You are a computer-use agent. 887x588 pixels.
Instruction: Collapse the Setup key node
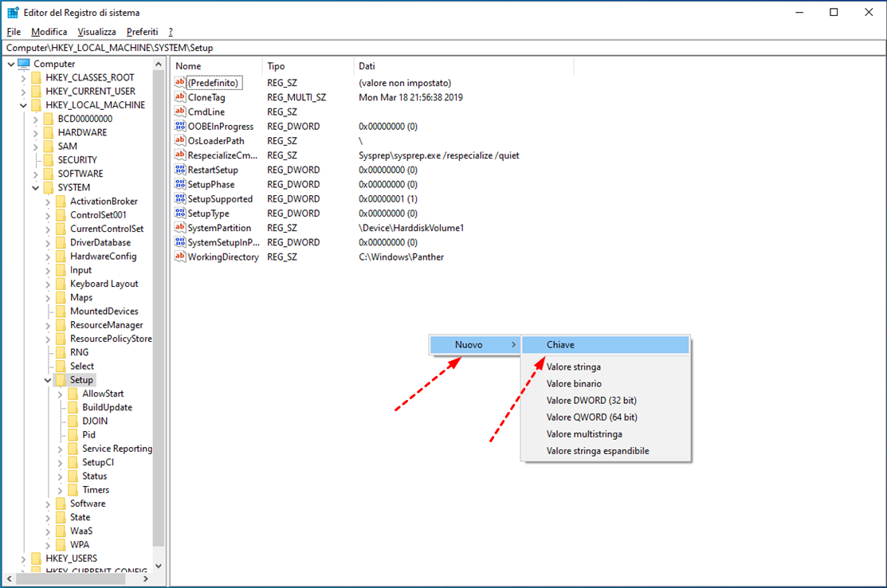click(48, 380)
